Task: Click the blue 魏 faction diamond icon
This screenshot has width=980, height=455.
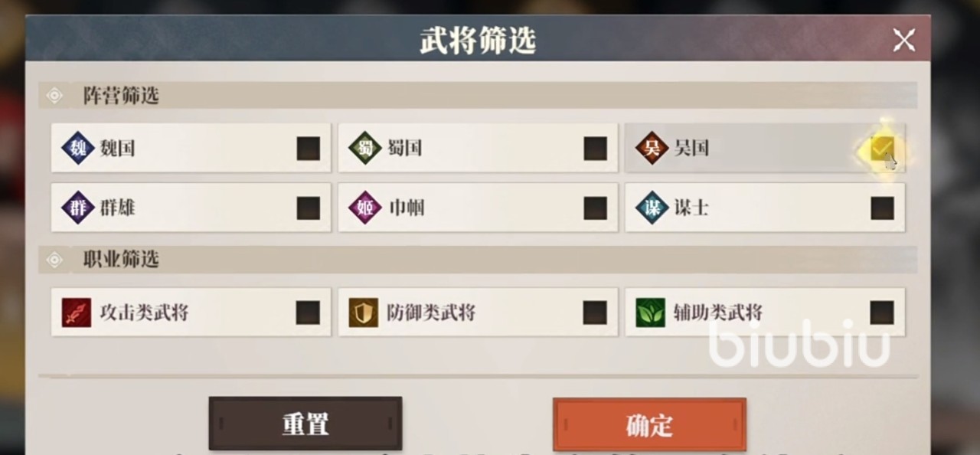Action: (77, 148)
